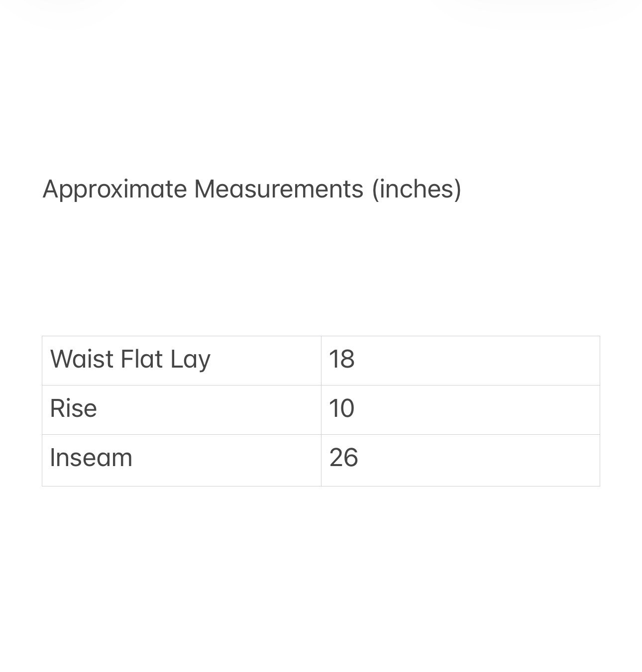Click the word (inches) in the heading
Screen dimensions: 642x672
[417, 190]
